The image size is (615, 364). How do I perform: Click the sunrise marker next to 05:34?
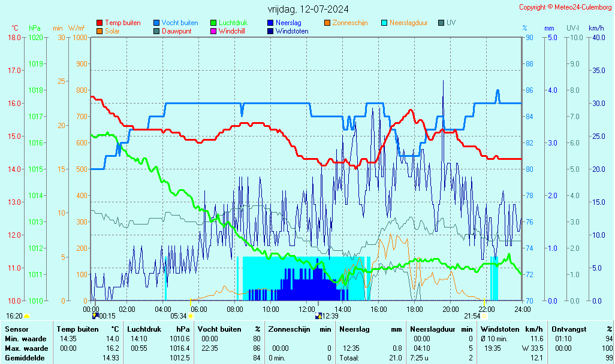pyautogui.click(x=191, y=316)
